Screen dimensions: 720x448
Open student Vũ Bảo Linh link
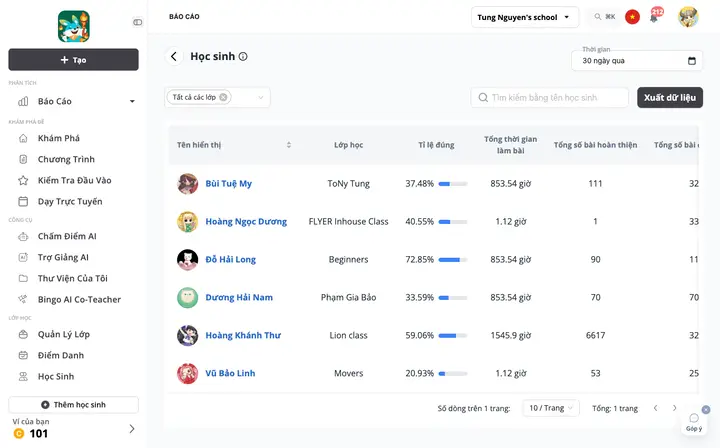230,374
